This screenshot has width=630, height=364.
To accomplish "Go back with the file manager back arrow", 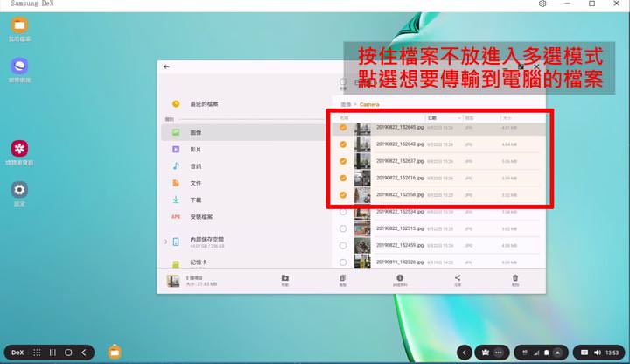I will (x=167, y=66).
